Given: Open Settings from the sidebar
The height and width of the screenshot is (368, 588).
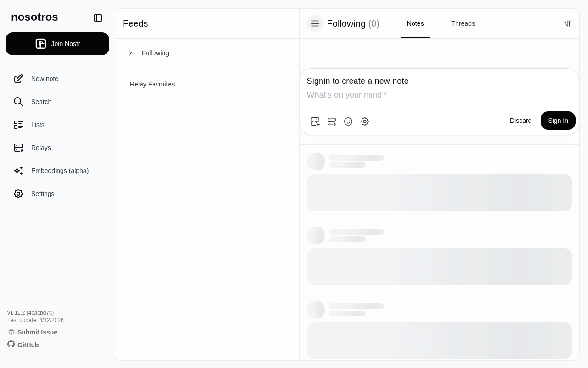Looking at the screenshot, I should [43, 194].
